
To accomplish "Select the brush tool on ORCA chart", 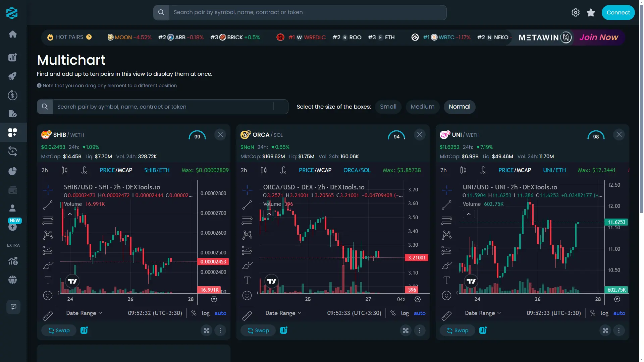I will (x=247, y=265).
